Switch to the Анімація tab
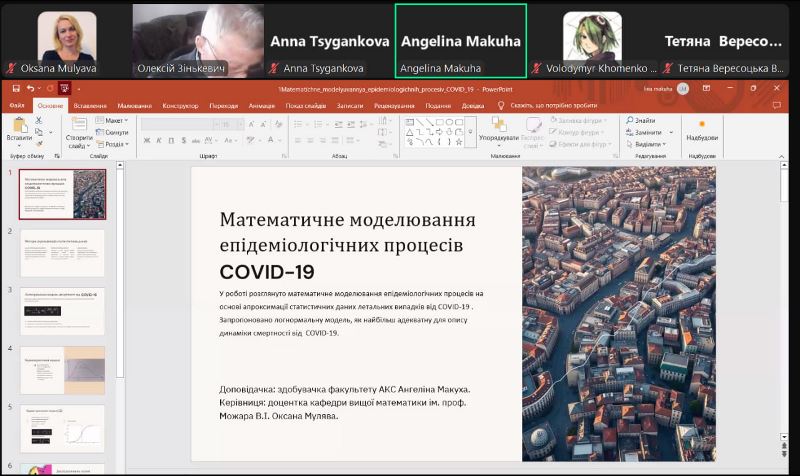 (261, 105)
